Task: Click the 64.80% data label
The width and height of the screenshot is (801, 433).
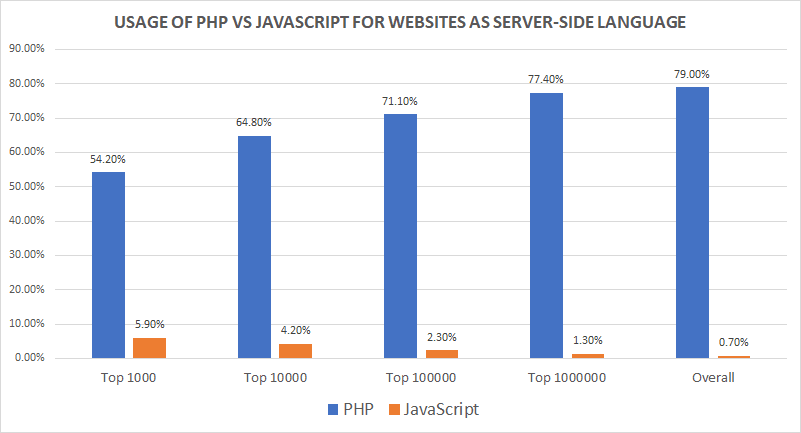Action: coord(254,123)
